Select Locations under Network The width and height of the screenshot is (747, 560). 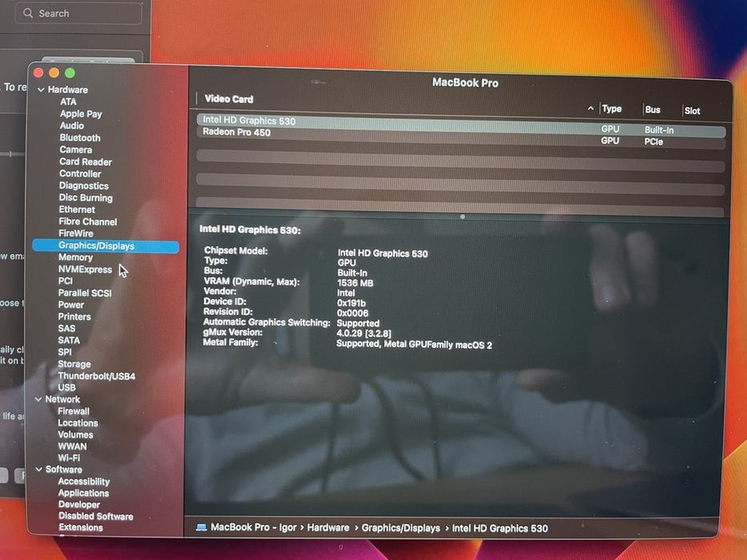(78, 423)
